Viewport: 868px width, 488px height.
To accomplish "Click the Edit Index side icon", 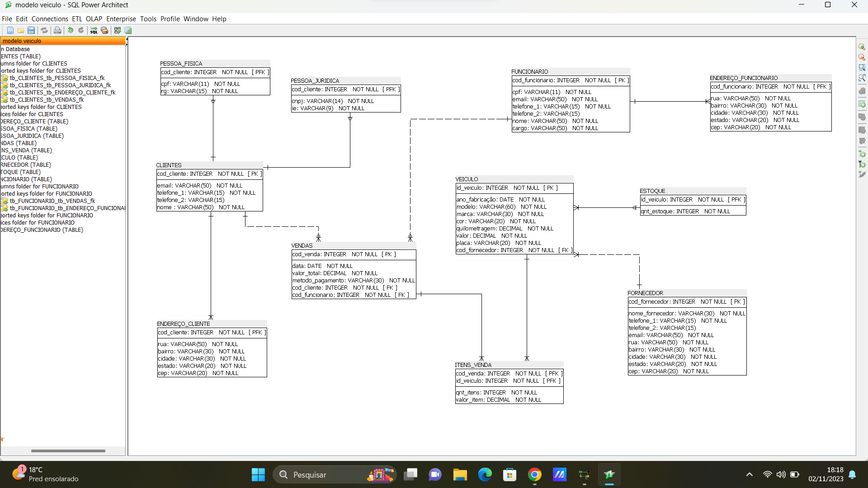I will (862, 141).
